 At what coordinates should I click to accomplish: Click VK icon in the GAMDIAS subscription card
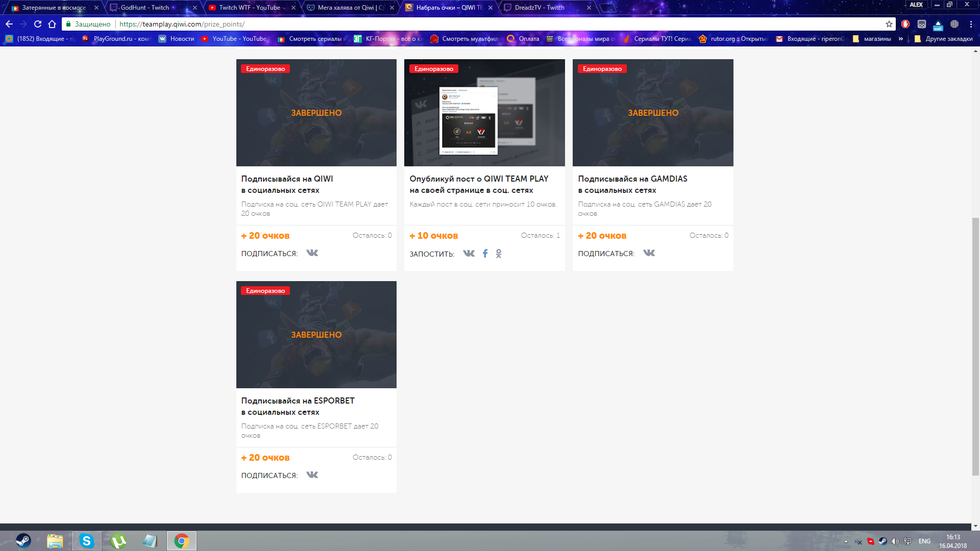(649, 253)
